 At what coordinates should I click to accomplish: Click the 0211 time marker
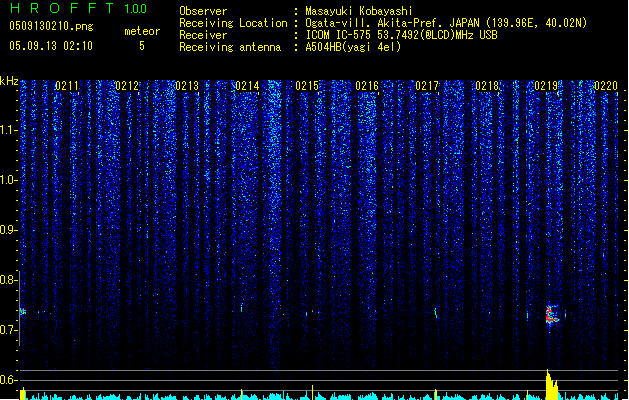pyautogui.click(x=67, y=86)
